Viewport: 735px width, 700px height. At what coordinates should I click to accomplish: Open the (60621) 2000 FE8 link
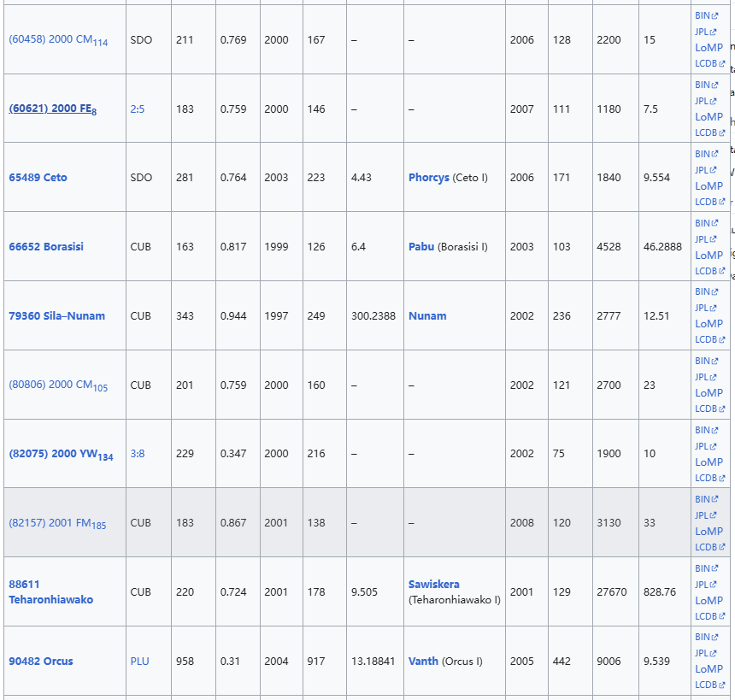pyautogui.click(x=52, y=109)
